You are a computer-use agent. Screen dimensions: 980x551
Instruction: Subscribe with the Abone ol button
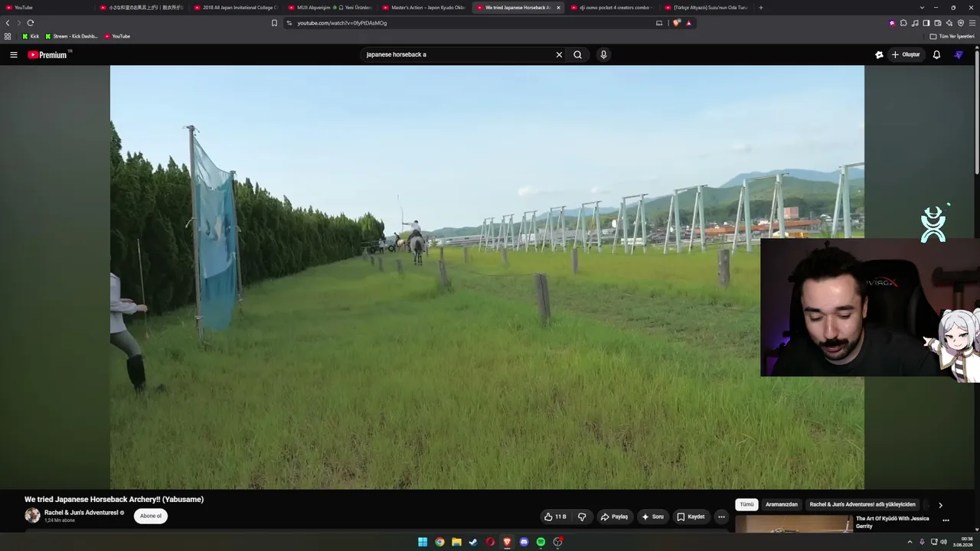click(151, 516)
